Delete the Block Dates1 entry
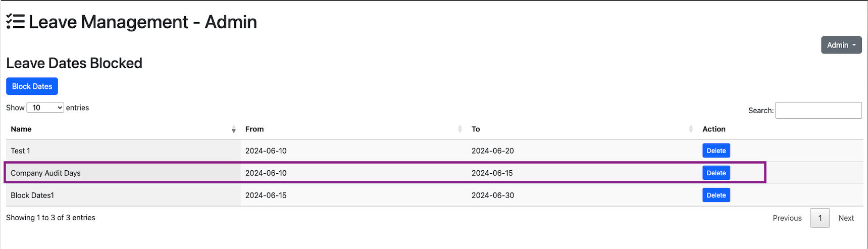Screen dimensions: 868x249 coord(716,195)
